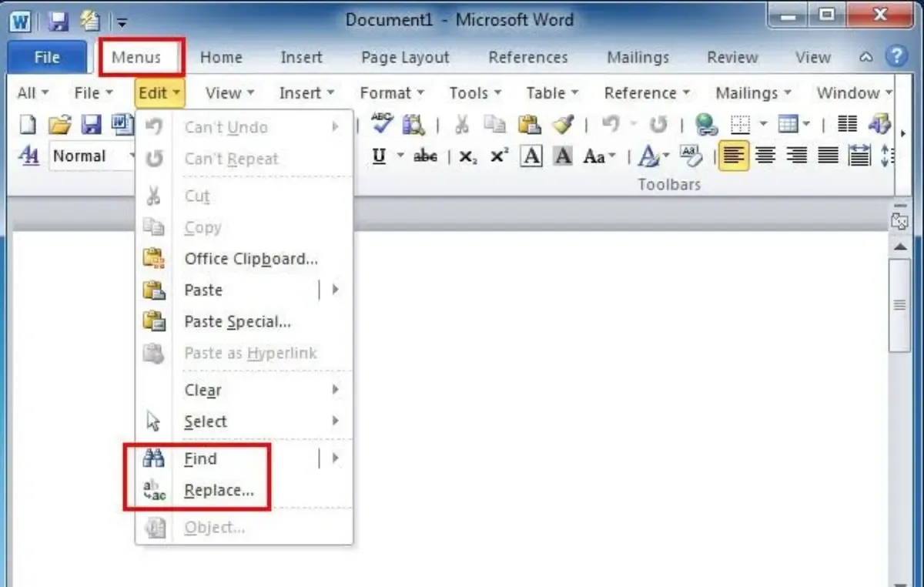The height and width of the screenshot is (587, 924).
Task: Click the Text Effects icon
Action: [649, 156]
